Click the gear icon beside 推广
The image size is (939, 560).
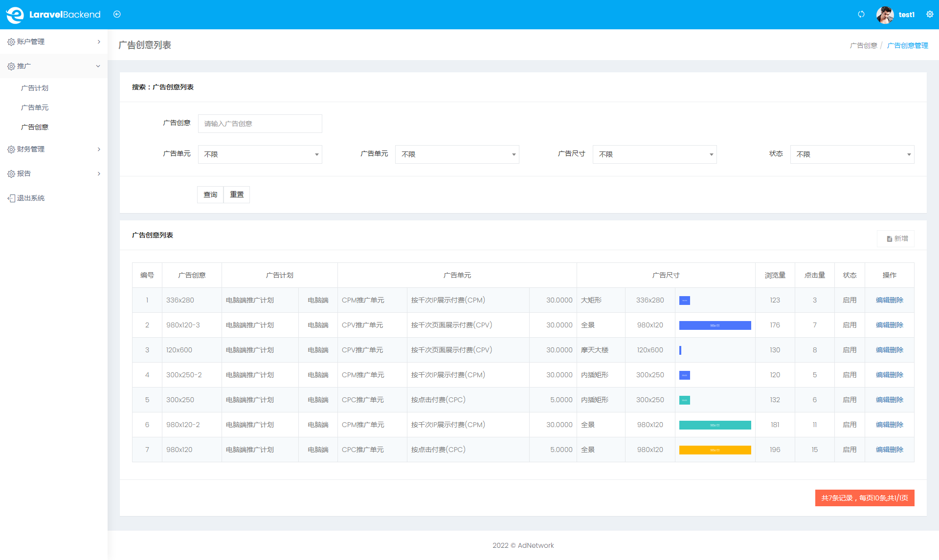tap(11, 66)
